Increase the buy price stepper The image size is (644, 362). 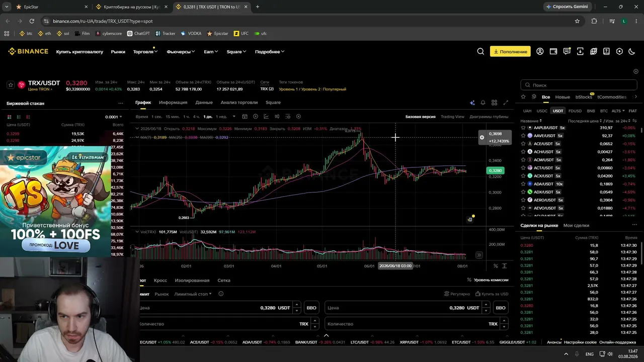297,305
